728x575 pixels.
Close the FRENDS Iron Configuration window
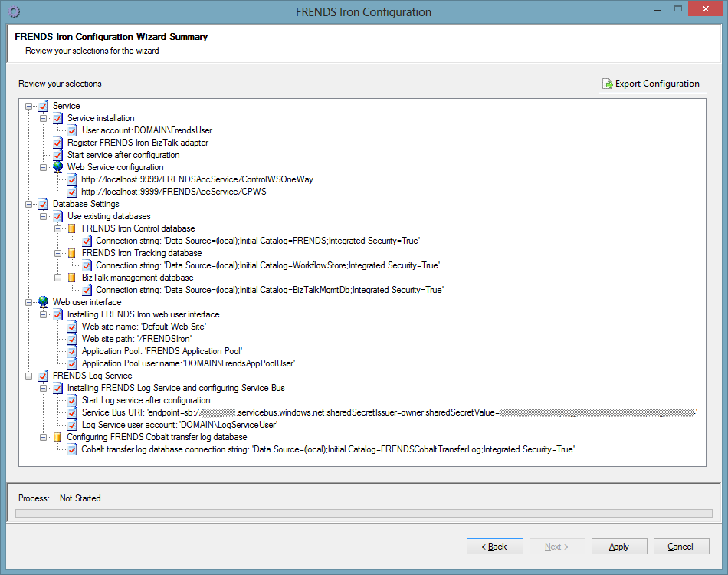pyautogui.click(x=706, y=9)
